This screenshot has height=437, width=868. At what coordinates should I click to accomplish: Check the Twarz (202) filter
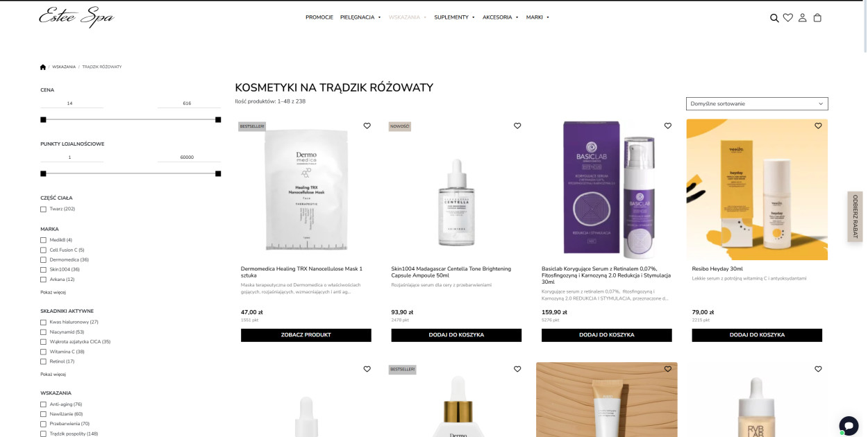click(43, 209)
